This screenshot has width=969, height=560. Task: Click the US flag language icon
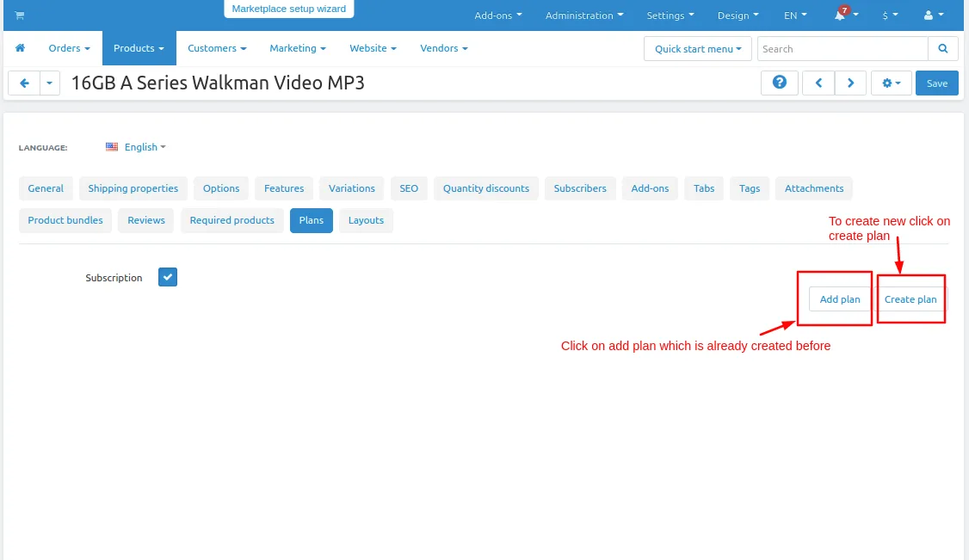click(112, 147)
